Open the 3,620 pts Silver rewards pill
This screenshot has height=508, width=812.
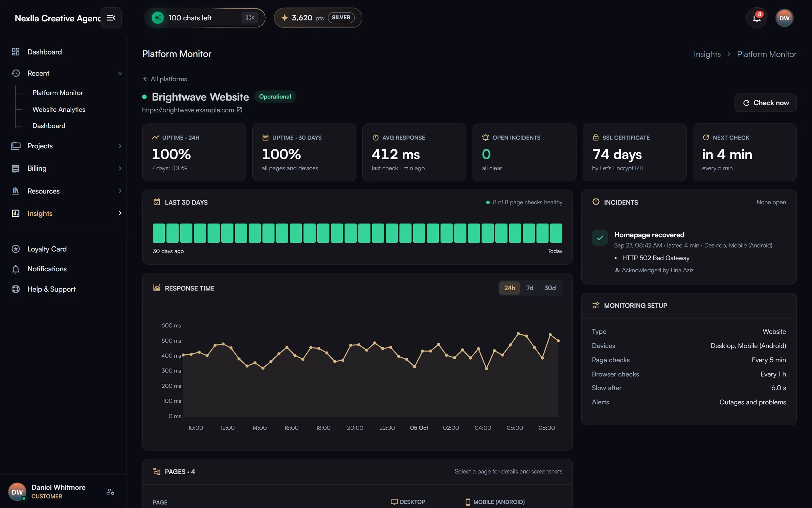(318, 18)
